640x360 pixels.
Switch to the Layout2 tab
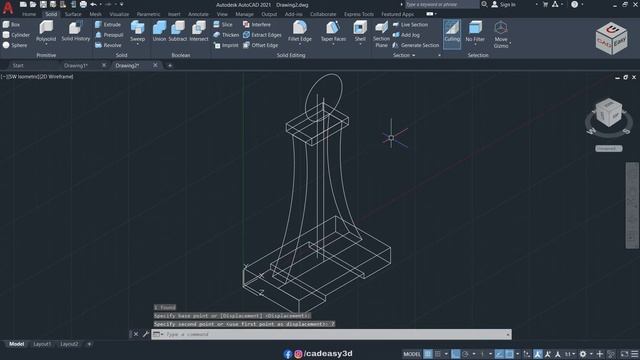69,344
